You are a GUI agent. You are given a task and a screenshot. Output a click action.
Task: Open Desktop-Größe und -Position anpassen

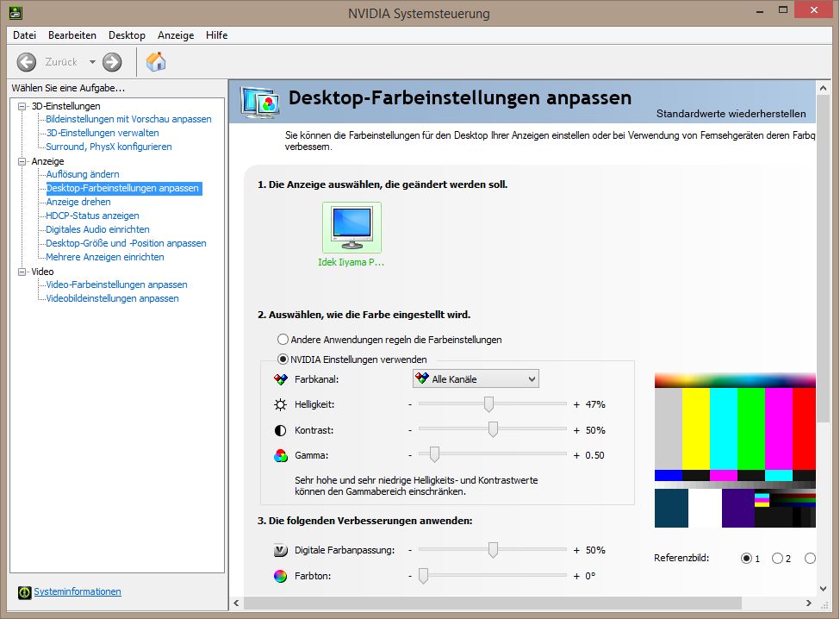click(x=126, y=243)
